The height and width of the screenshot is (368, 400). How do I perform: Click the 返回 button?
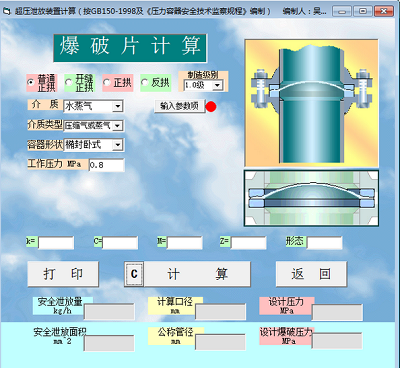(311, 274)
